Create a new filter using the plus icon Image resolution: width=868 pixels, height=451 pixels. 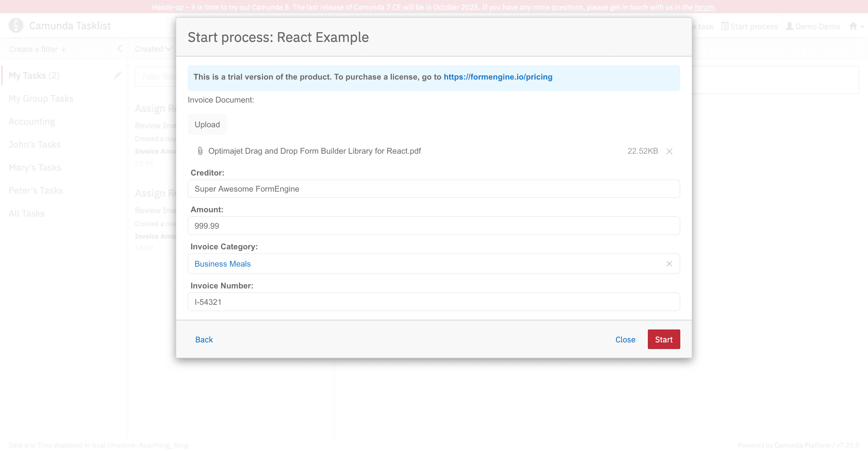tap(63, 49)
